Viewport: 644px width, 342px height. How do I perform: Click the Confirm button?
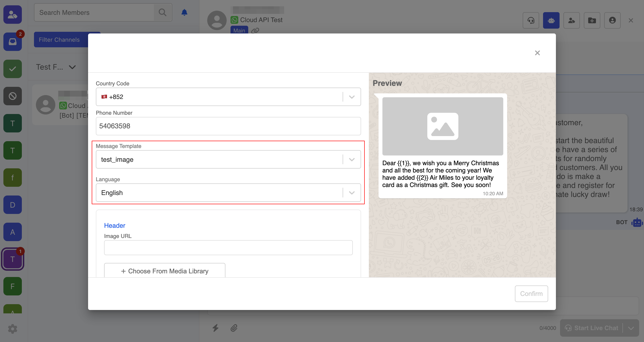point(531,293)
